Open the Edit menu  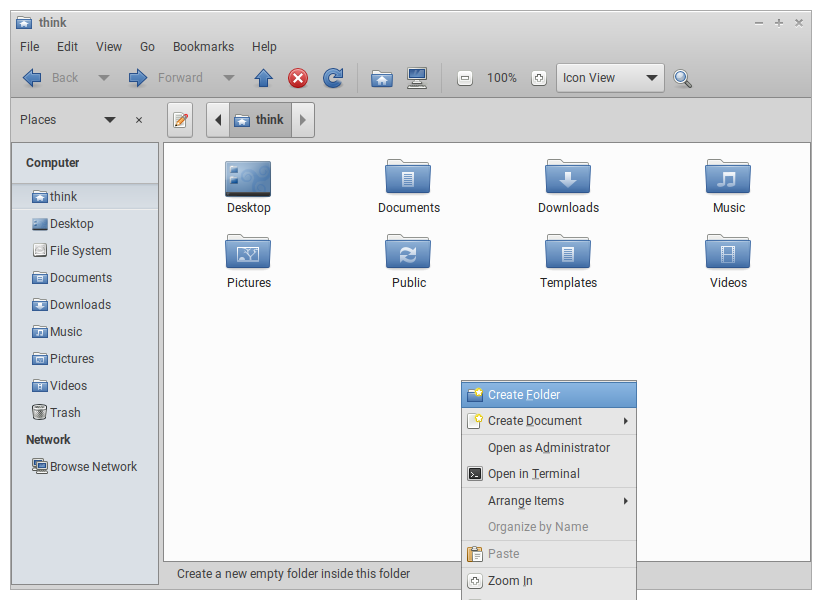pyautogui.click(x=67, y=47)
